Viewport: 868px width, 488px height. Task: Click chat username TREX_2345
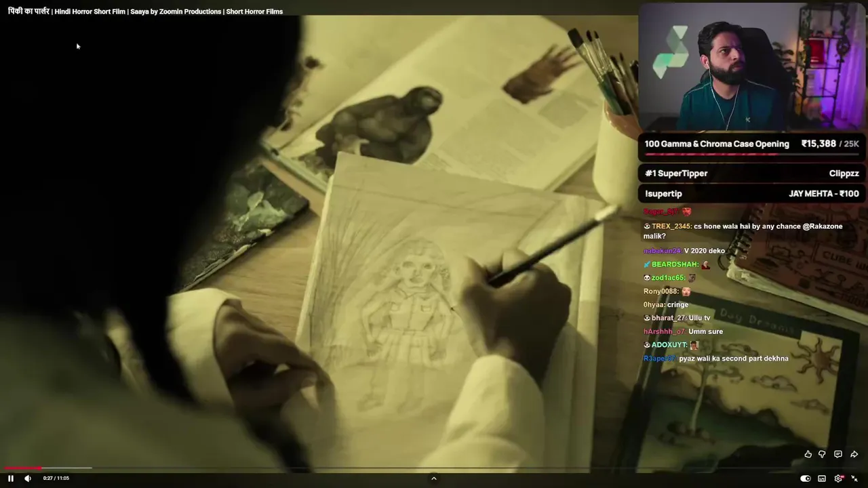pos(671,226)
